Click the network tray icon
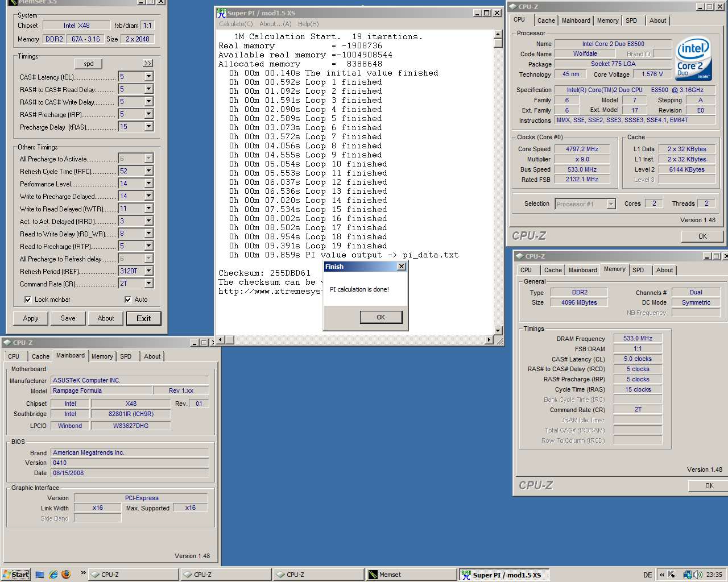Viewport: 728px width, 582px height. point(687,575)
